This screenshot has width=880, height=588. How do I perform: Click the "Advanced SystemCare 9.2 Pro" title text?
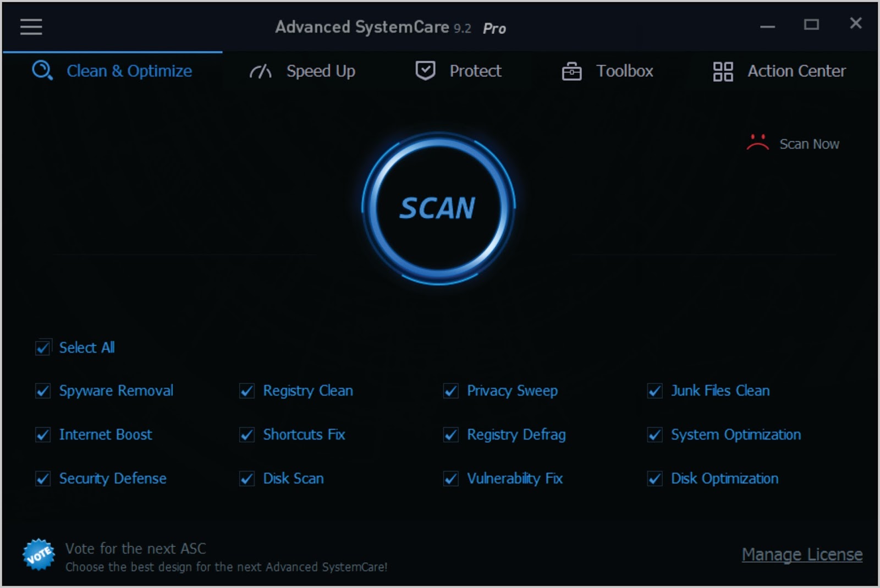[391, 27]
